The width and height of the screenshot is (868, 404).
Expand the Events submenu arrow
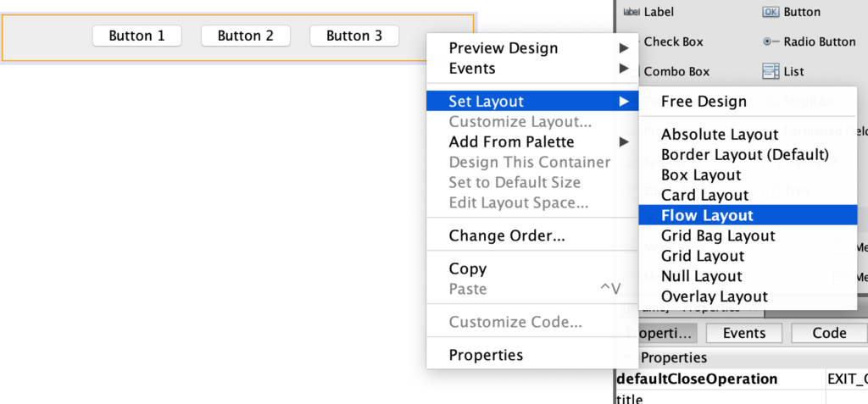624,69
